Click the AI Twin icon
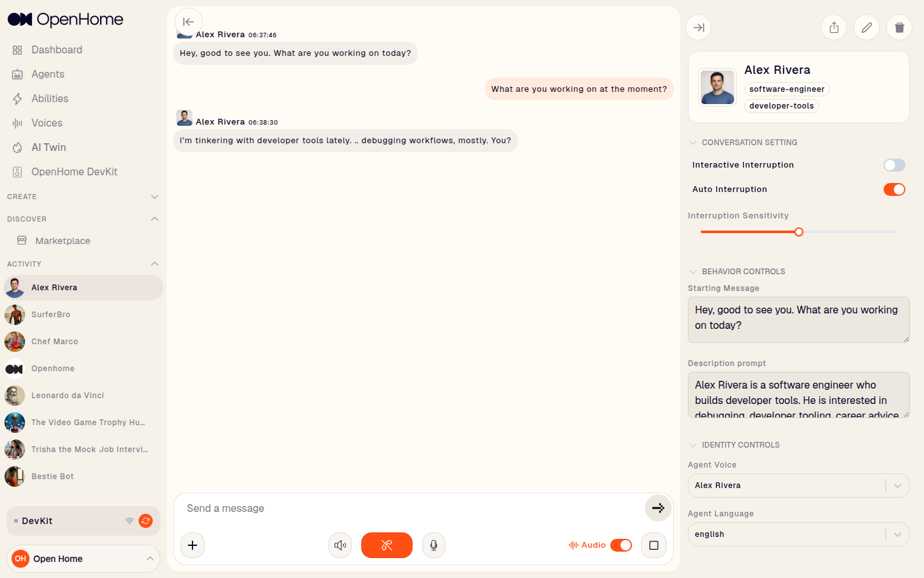924x578 pixels. [17, 148]
